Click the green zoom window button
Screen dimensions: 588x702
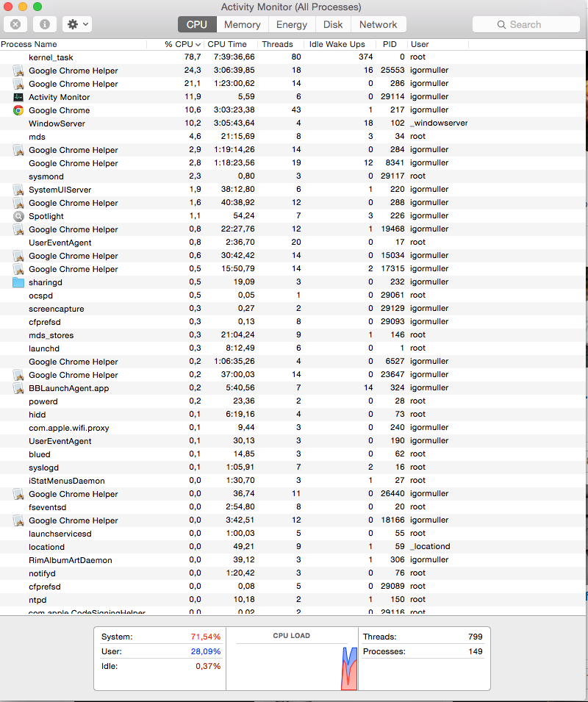pos(37,7)
